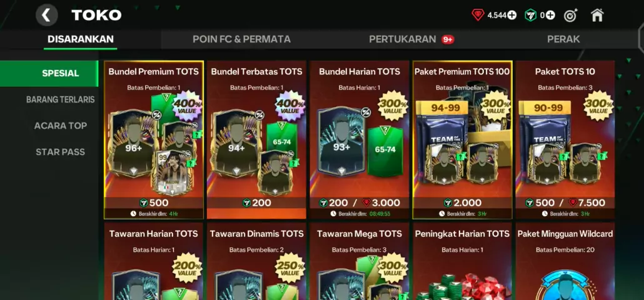644x300 pixels.
Task: Open the target objectives icon
Action: pyautogui.click(x=570, y=16)
